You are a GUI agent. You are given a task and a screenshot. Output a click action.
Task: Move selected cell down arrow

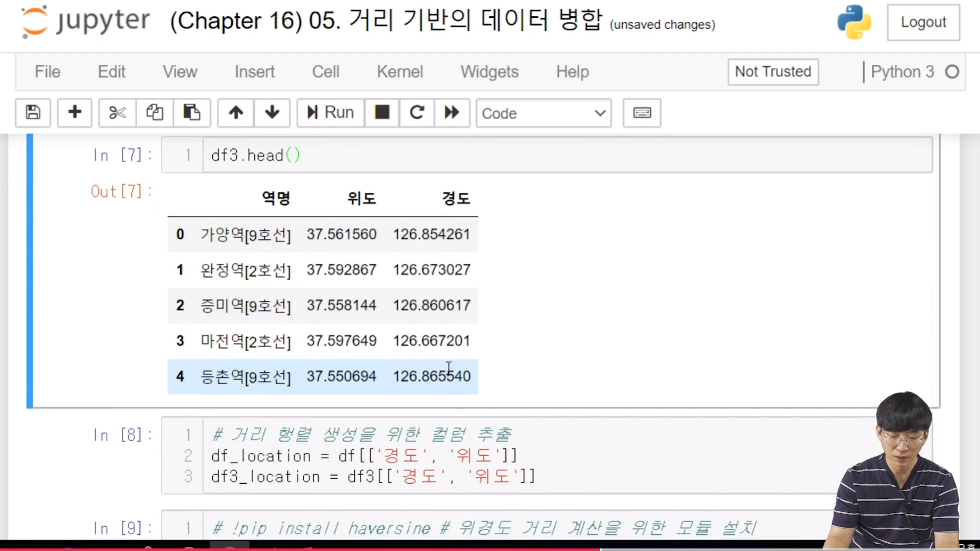[272, 112]
